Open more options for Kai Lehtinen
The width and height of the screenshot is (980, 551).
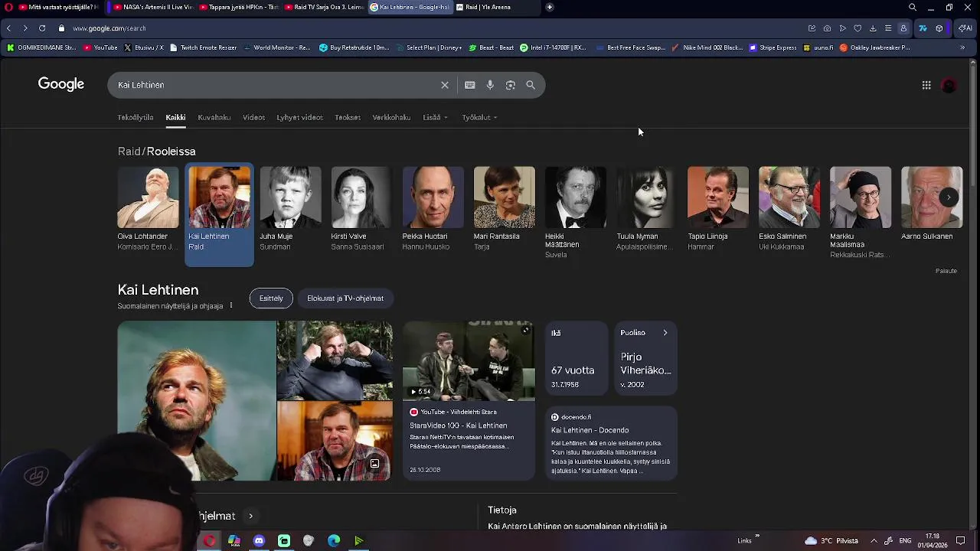tap(231, 305)
